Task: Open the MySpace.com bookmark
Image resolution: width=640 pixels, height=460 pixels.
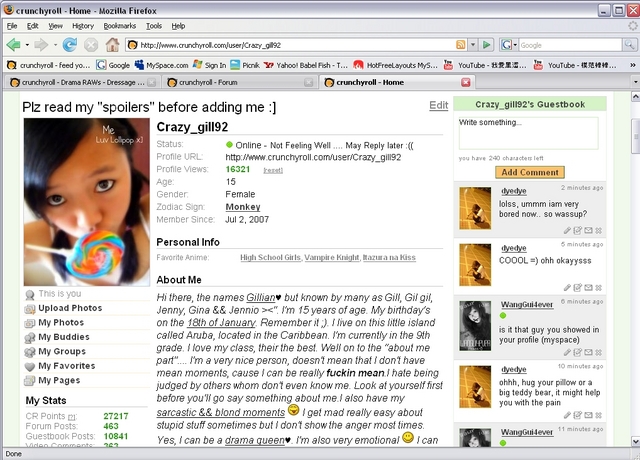Action: 162,65
